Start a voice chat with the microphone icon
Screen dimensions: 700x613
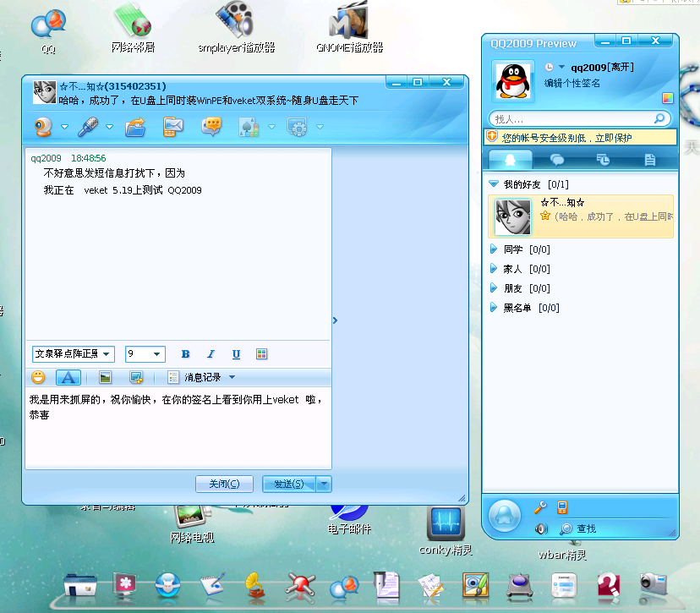coord(88,127)
